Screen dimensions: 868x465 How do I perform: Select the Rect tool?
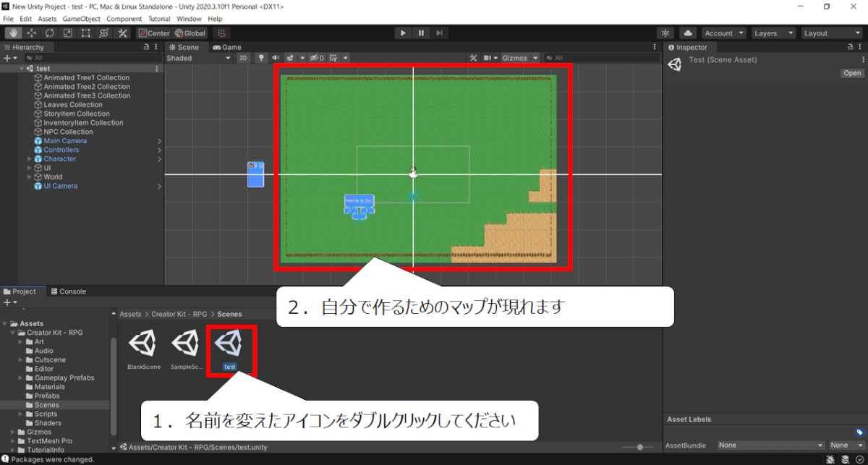(86, 33)
